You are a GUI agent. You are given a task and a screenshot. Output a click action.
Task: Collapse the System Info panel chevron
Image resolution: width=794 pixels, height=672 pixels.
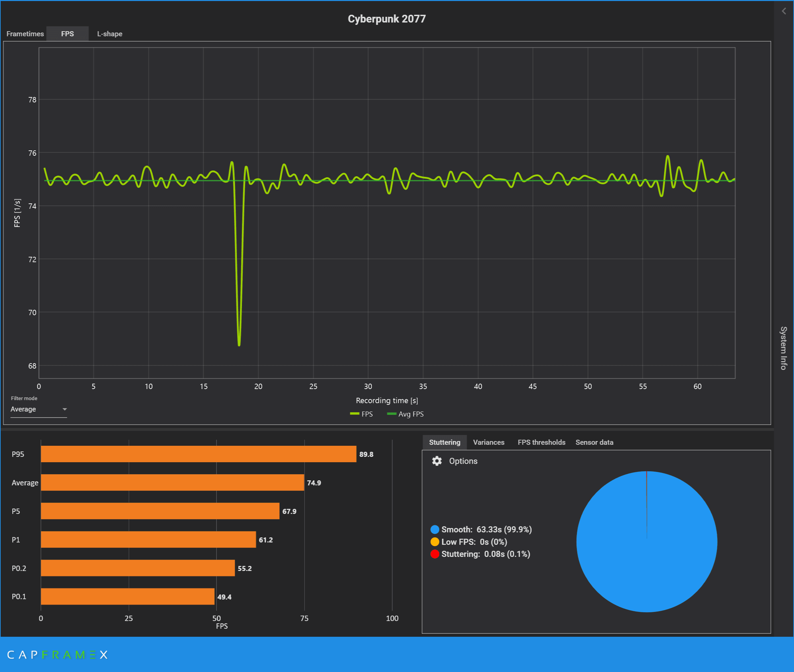pyautogui.click(x=784, y=11)
